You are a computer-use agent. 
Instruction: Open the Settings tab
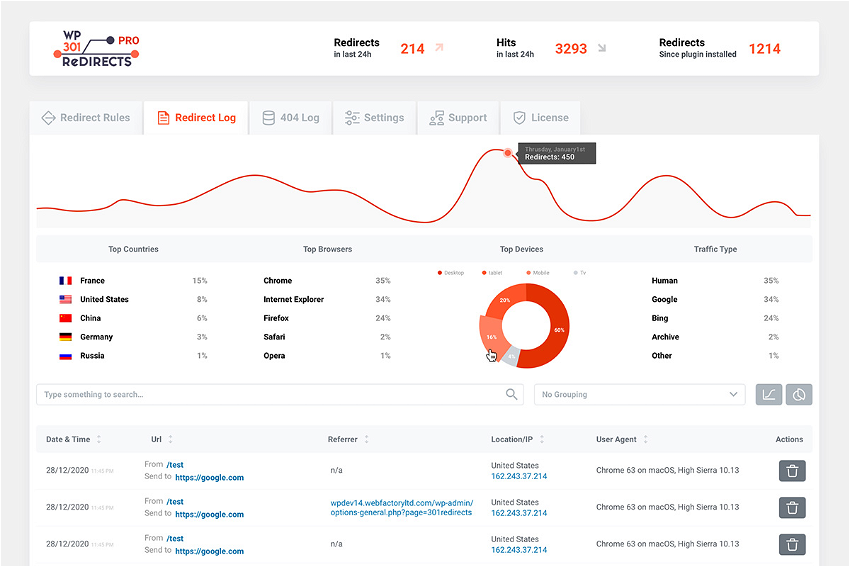pyautogui.click(x=374, y=118)
